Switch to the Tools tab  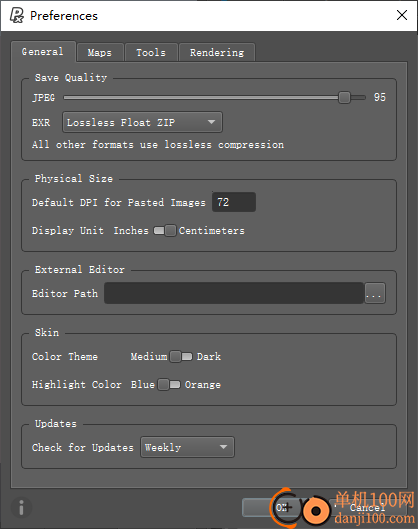coord(151,52)
